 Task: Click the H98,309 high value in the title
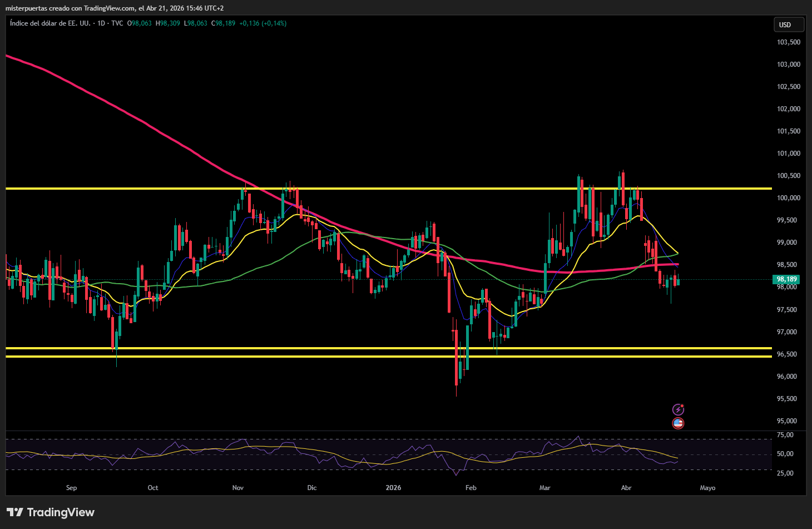pos(168,23)
